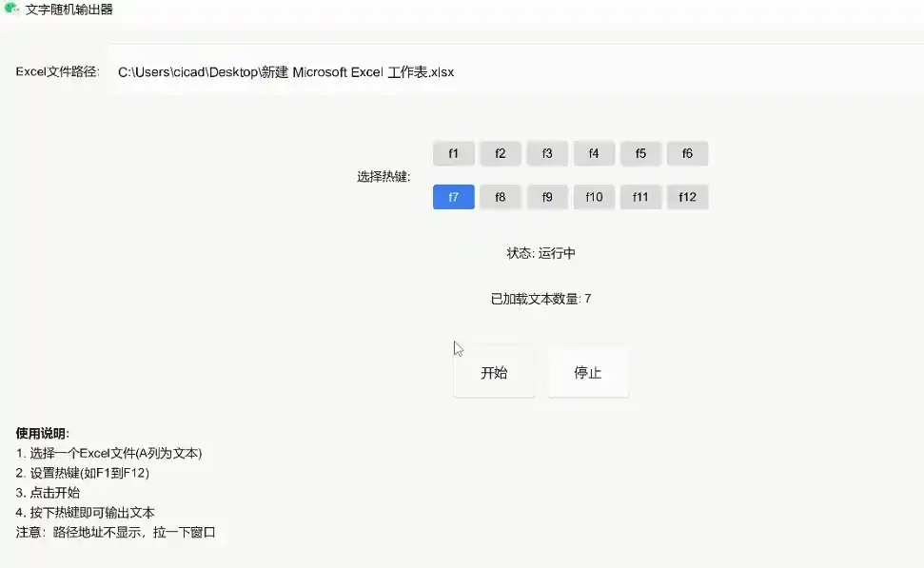Viewport: 924px width, 568px height.
Task: Choose f3 as the hotkey
Action: click(x=547, y=153)
